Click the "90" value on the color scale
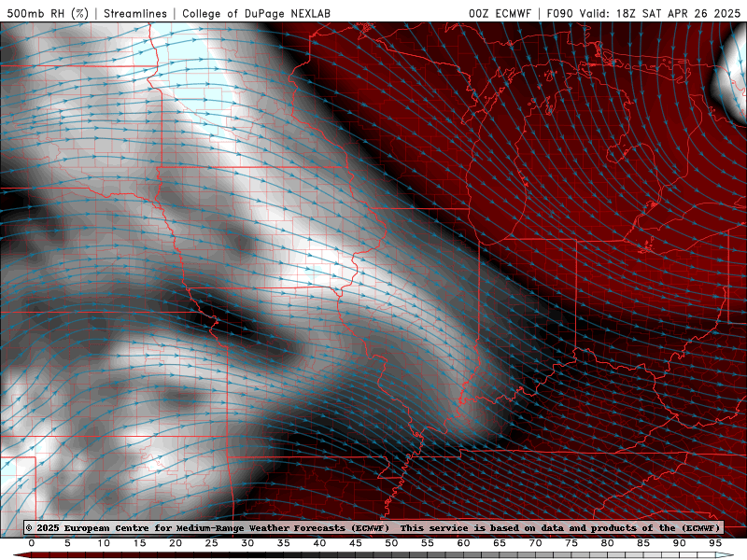 (x=679, y=543)
